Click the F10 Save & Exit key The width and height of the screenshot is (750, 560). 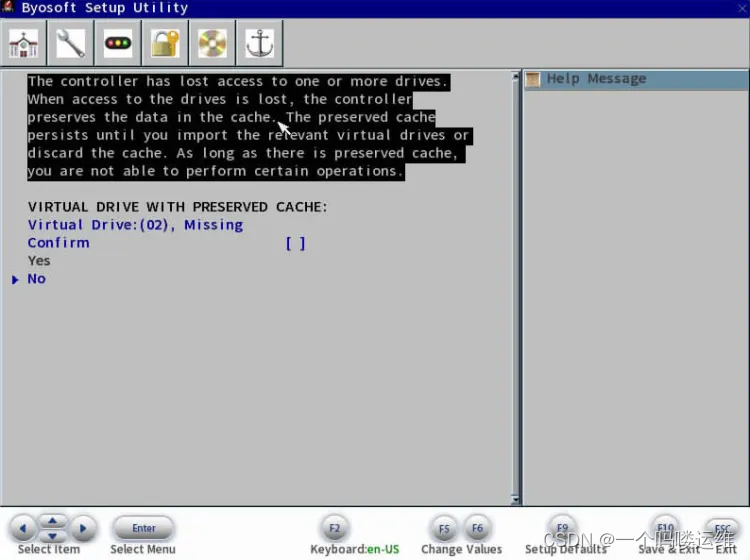(x=665, y=528)
